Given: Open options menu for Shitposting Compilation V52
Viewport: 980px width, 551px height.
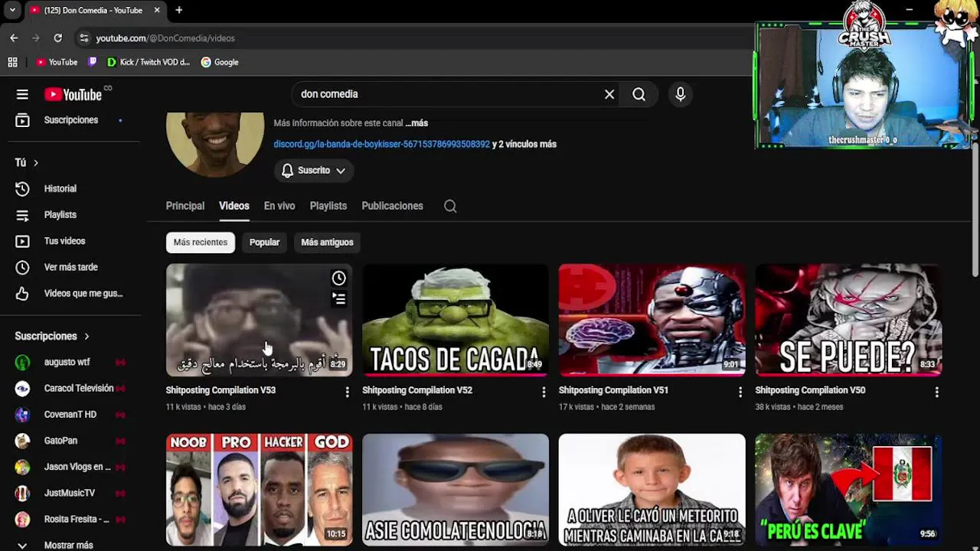Looking at the screenshot, I should click(544, 392).
